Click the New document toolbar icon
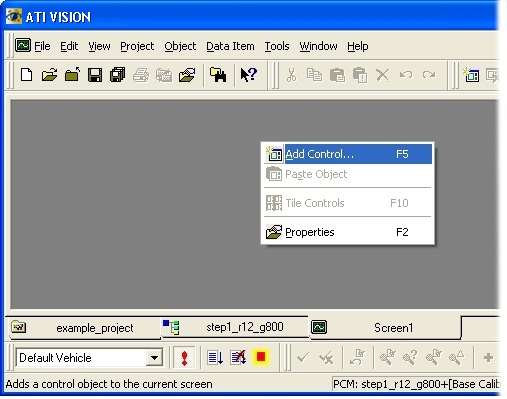The image size is (507, 399). point(27,75)
